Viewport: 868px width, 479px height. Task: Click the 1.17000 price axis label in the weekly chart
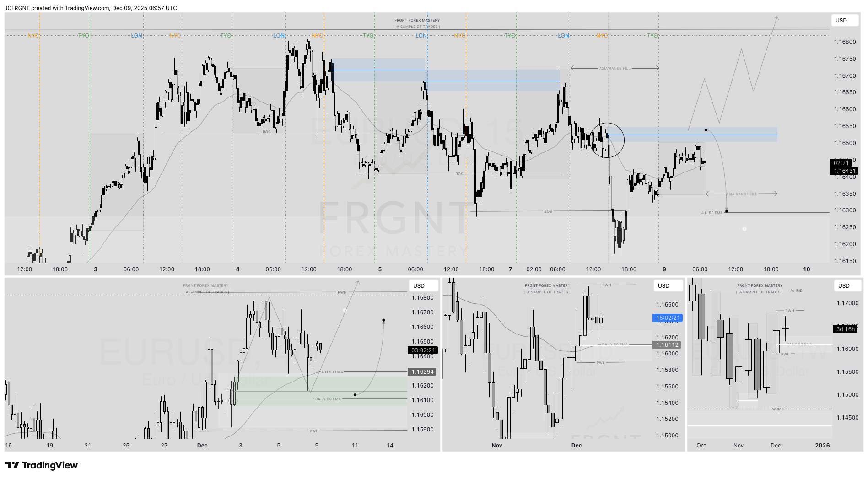848,303
